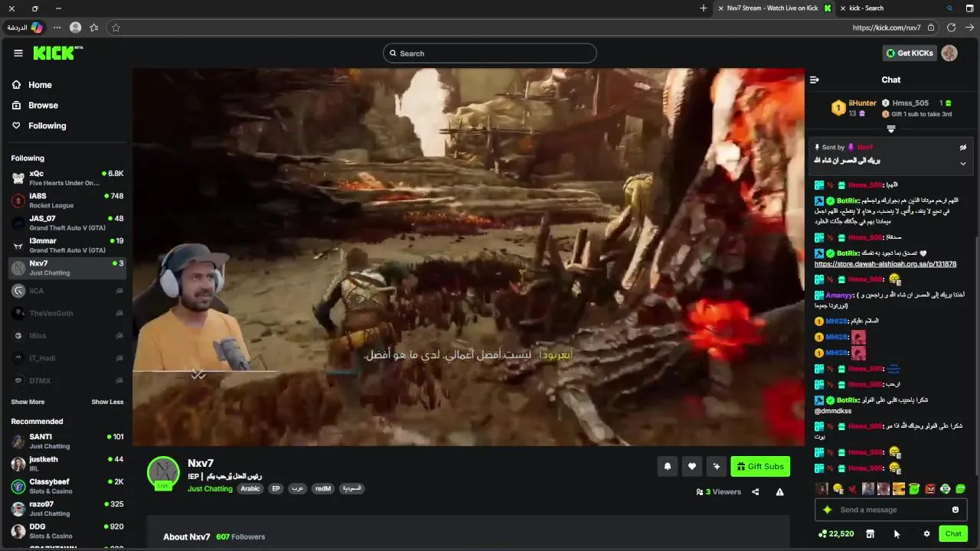Click the sparkle subscribe button

coord(717,466)
